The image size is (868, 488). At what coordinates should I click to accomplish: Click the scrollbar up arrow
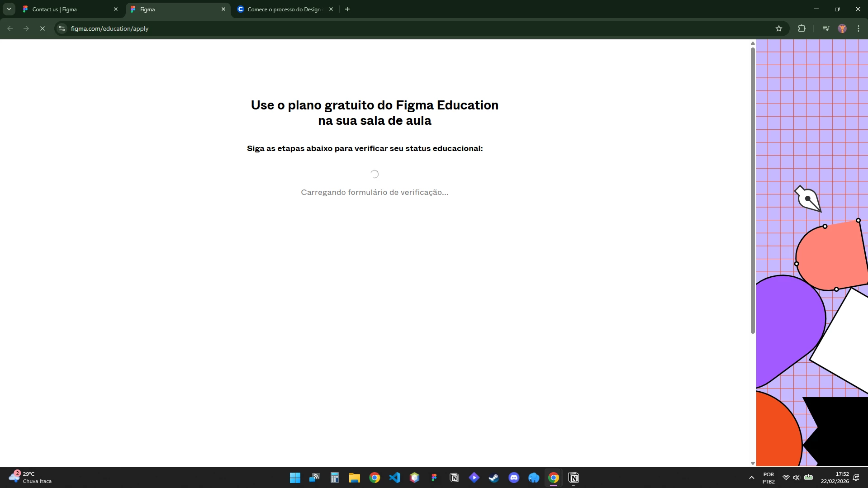(x=753, y=43)
